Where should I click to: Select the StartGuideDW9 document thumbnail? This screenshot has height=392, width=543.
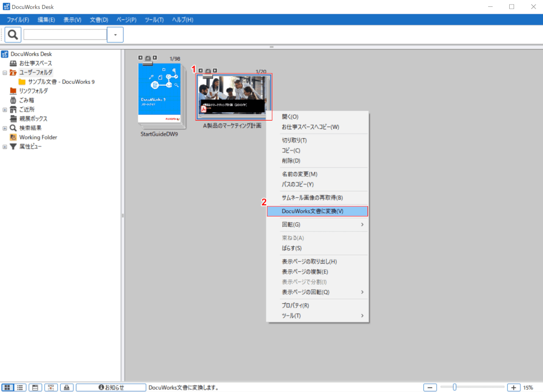(x=159, y=96)
